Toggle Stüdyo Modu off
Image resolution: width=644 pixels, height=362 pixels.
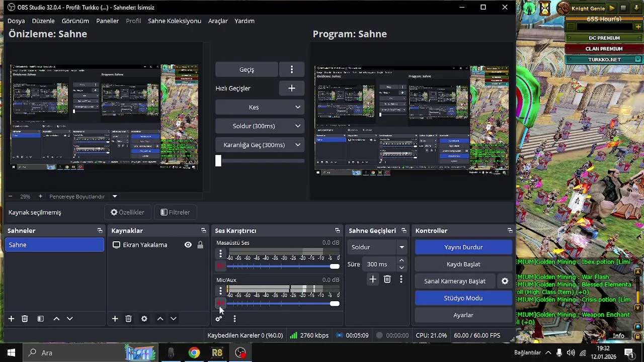point(463,298)
